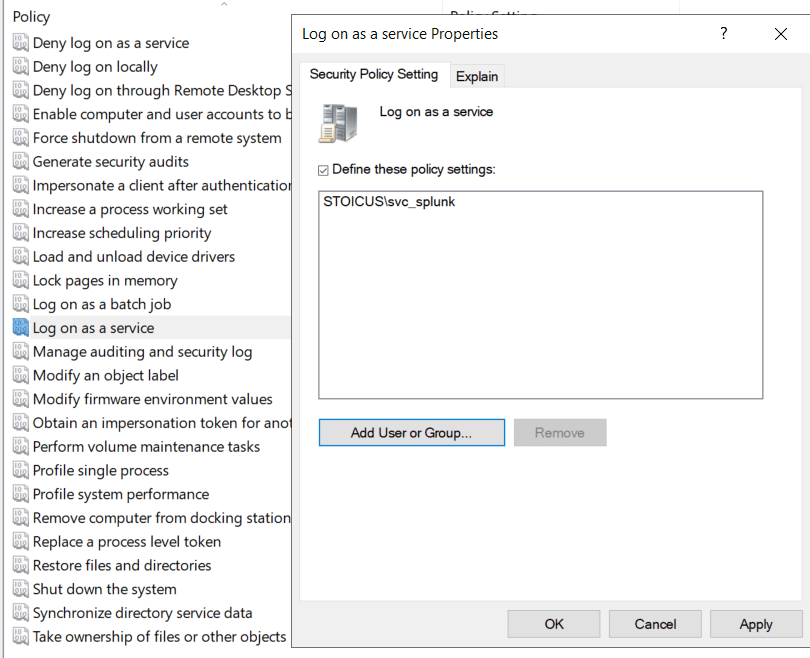This screenshot has width=810, height=658.
Task: Toggle the Define these policy settings checkbox
Action: (x=323, y=170)
